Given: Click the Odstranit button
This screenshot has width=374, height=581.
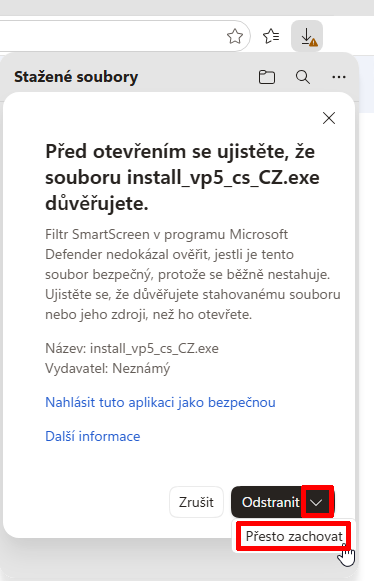Looking at the screenshot, I should pyautogui.click(x=268, y=502).
